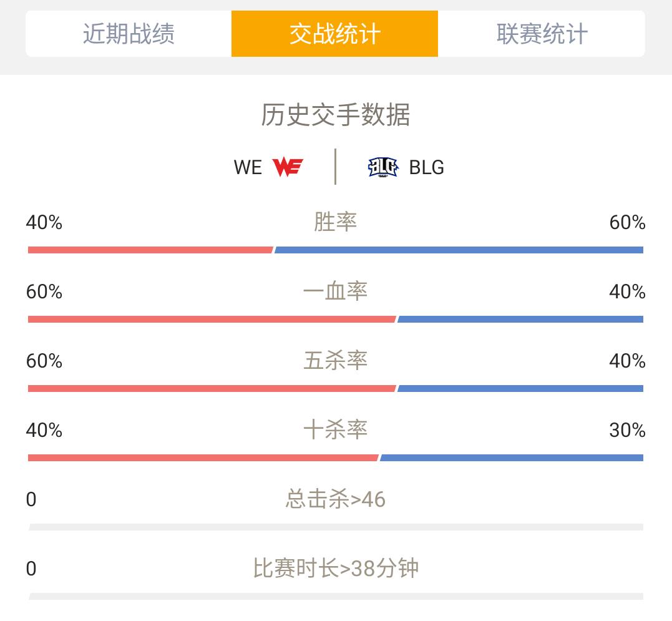Click the blue portion of 十杀率 bar
Image resolution: width=672 pixels, height=621 pixels.
point(512,457)
